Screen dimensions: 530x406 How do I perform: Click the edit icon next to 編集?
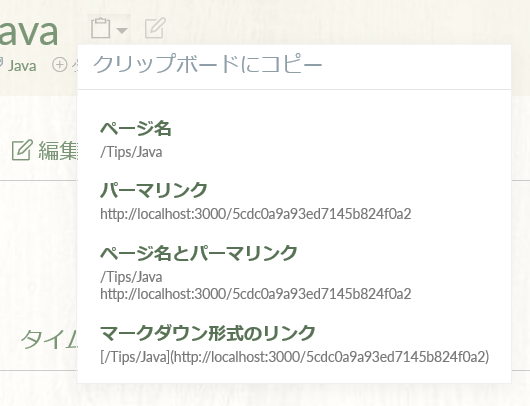click(x=22, y=150)
